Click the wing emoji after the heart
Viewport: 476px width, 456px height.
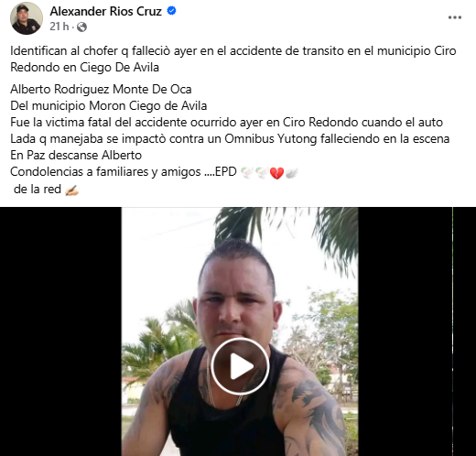tap(292, 173)
